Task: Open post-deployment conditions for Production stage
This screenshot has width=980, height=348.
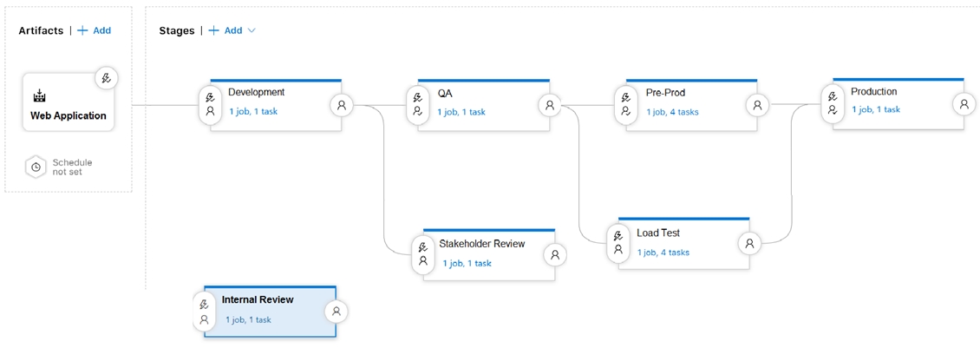Action: coord(964,103)
